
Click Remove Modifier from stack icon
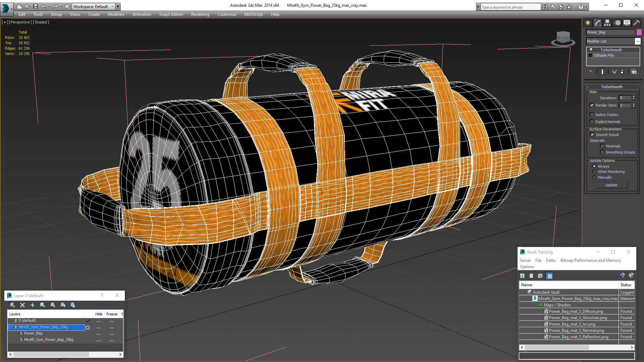(x=622, y=72)
